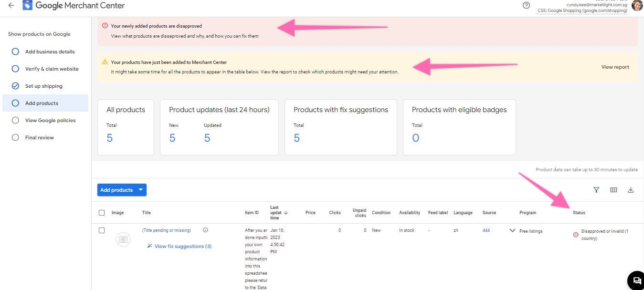Open Verify & claim website step
644x290 pixels.
point(52,69)
